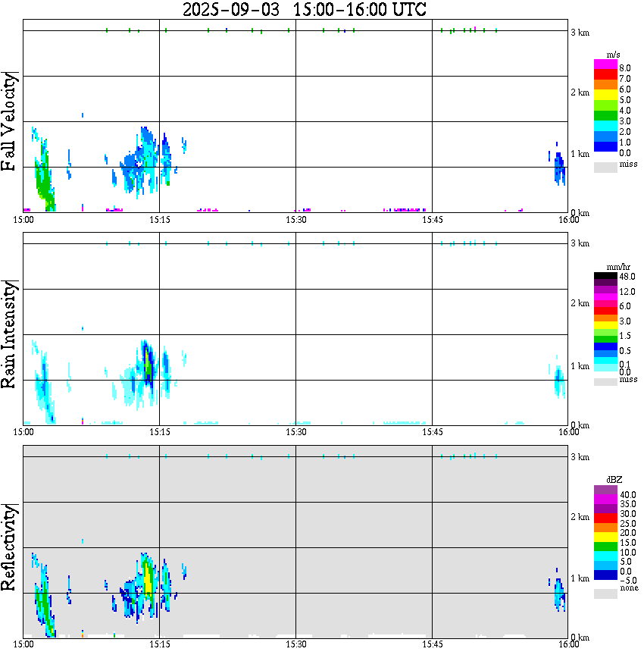The image size is (644, 658).
Task: Click the "15:30" time label under Reflectivity
Action: pyautogui.click(x=295, y=644)
